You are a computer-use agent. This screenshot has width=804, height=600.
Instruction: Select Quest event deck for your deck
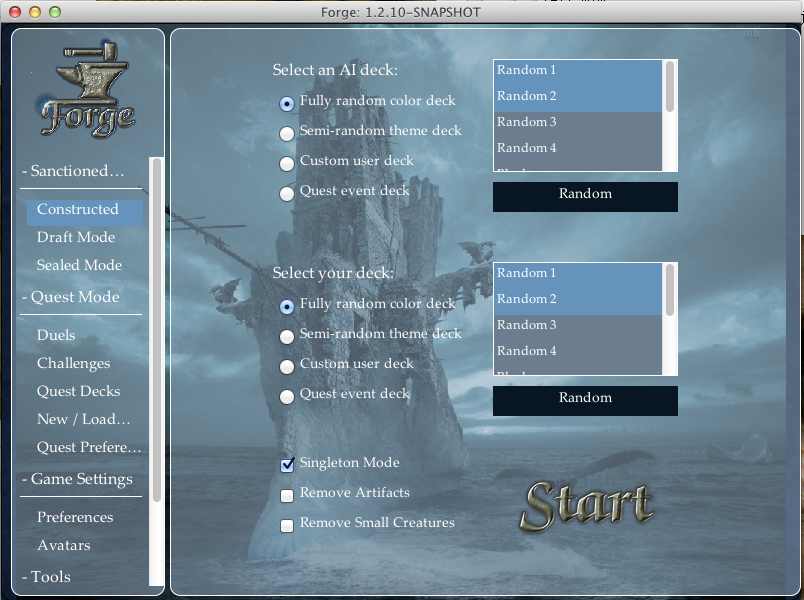pos(287,395)
